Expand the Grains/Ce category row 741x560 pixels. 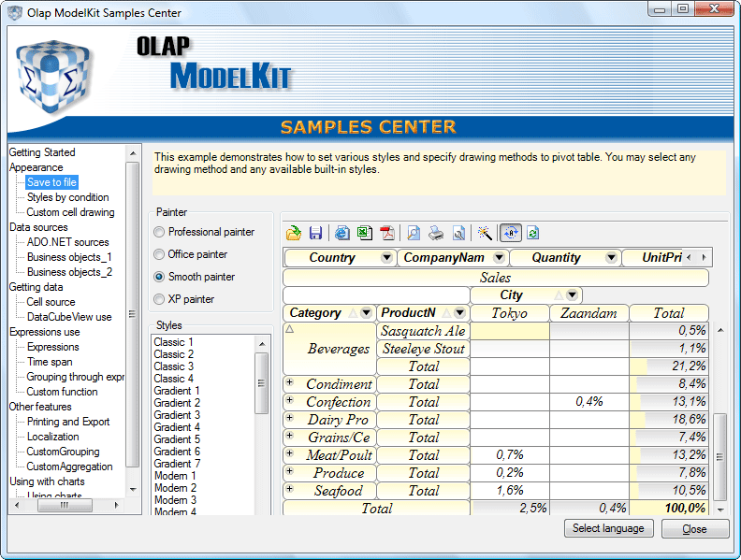tap(290, 435)
